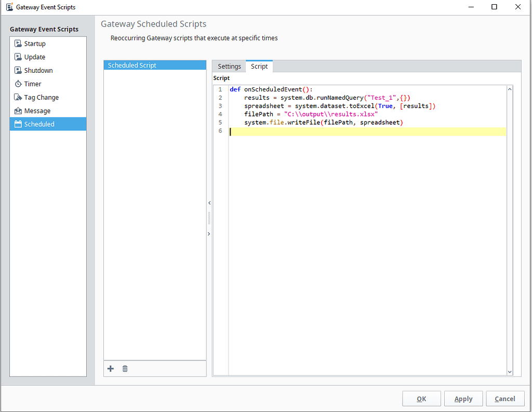Select the Update script icon

[x=18, y=57]
